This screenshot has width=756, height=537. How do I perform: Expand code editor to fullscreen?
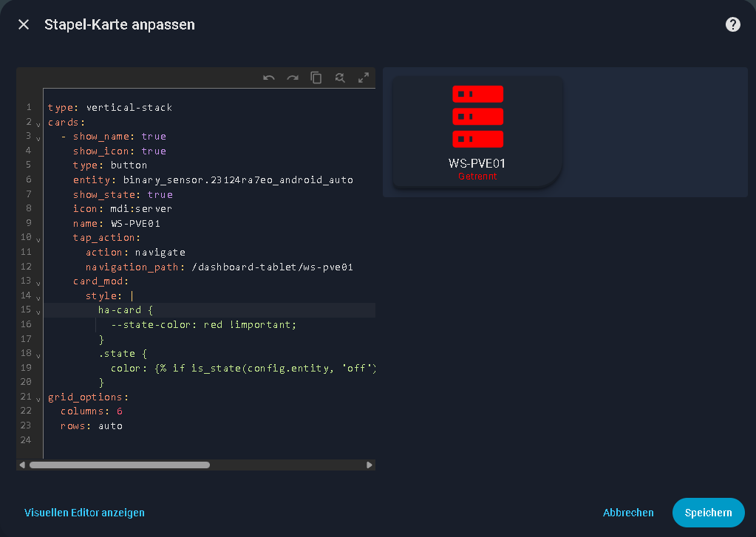[x=364, y=78]
